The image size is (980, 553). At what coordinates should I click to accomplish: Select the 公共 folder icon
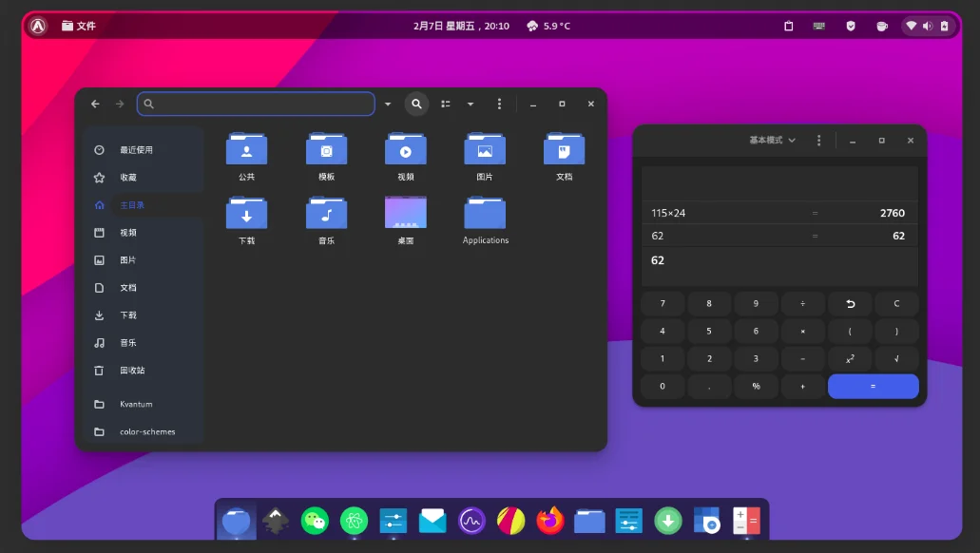click(246, 149)
